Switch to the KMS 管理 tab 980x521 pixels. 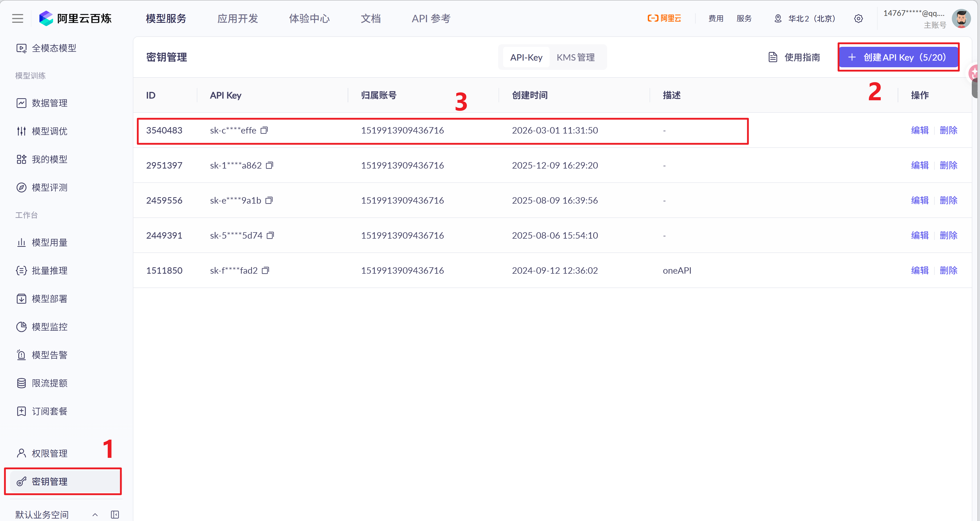[x=575, y=58]
